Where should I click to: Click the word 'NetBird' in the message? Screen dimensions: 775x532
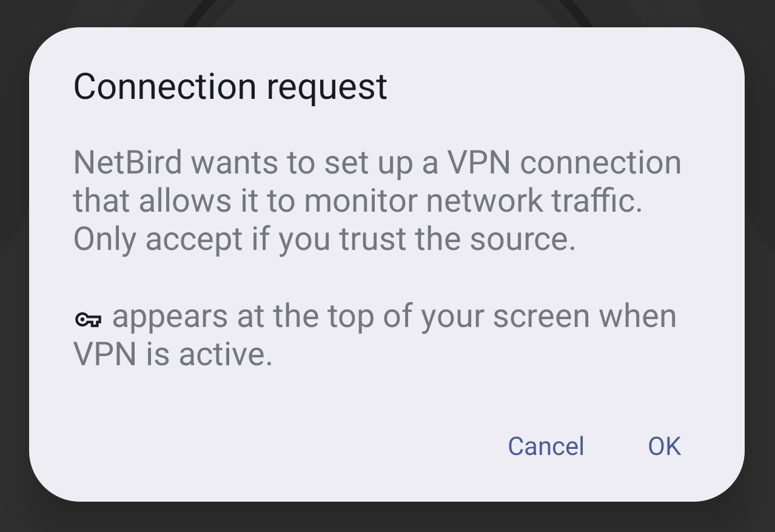127,161
